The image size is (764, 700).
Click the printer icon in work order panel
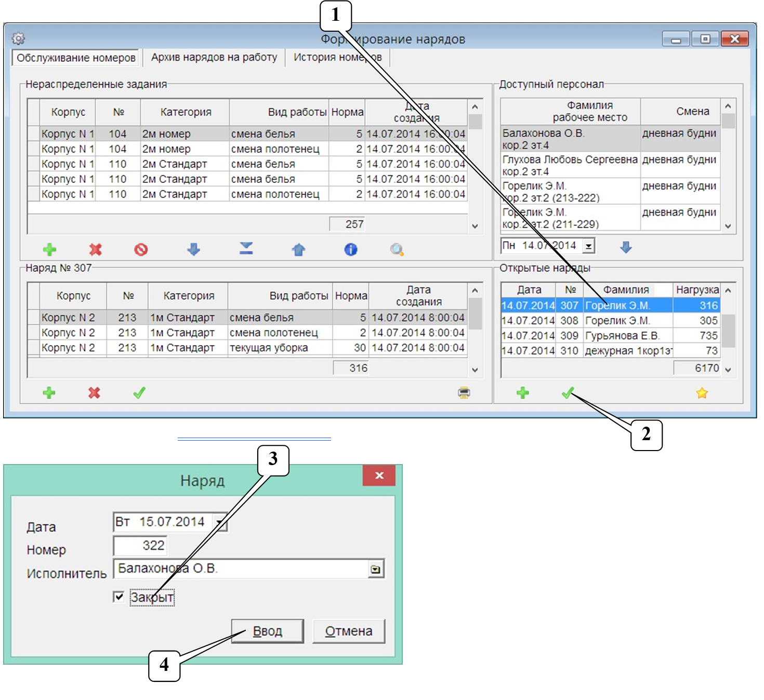tap(464, 393)
